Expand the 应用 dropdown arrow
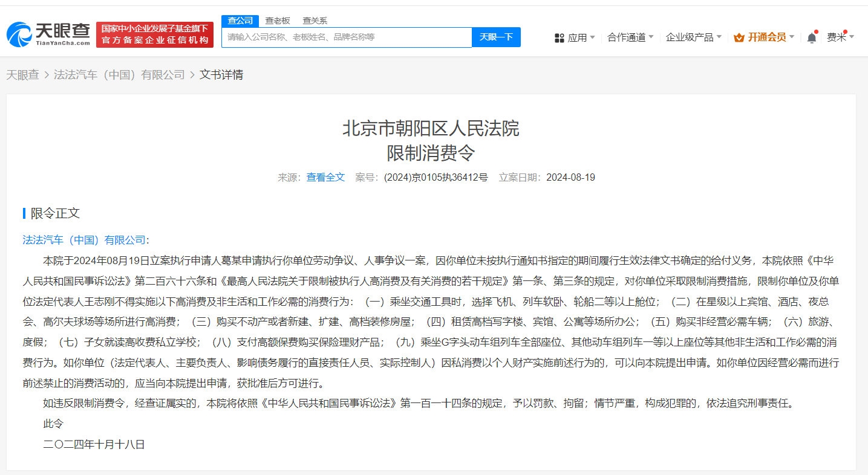The height and width of the screenshot is (475, 868). coord(593,37)
